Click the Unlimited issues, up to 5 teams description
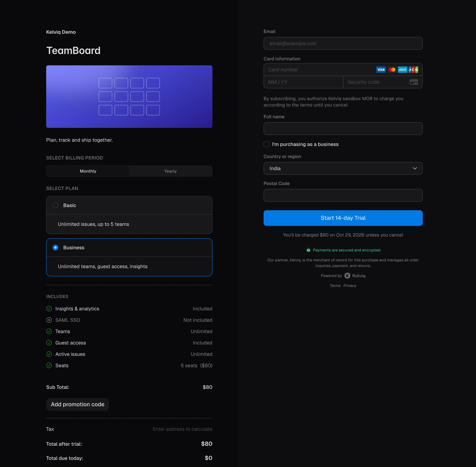 [x=93, y=224]
